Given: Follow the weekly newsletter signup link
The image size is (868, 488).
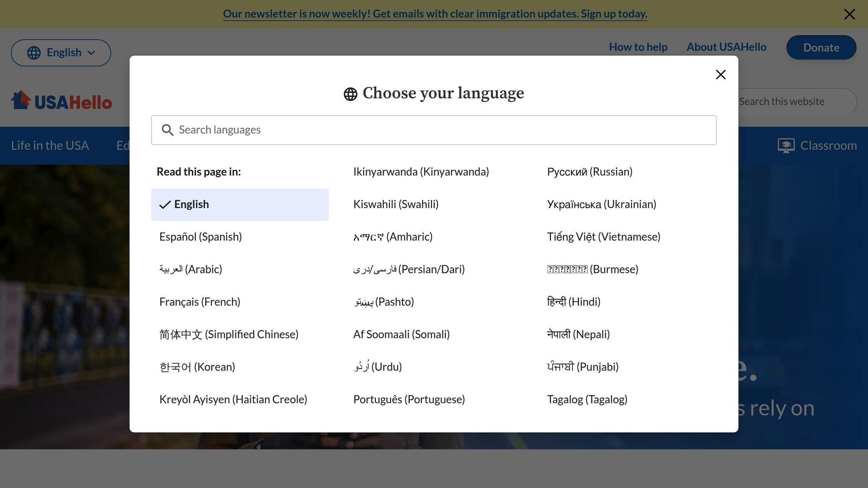Looking at the screenshot, I should click(435, 14).
